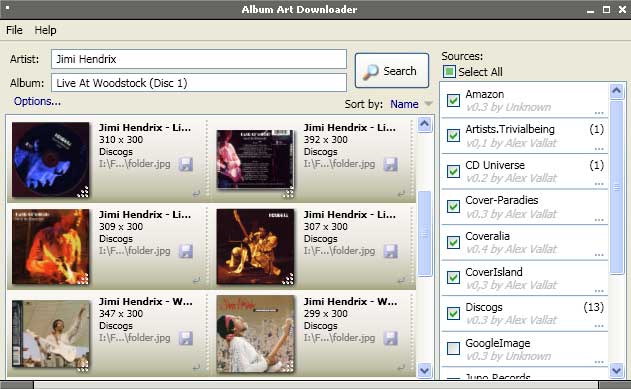The image size is (631, 389).
Task: Enable the GoogleImage source checkbox
Action: click(454, 348)
